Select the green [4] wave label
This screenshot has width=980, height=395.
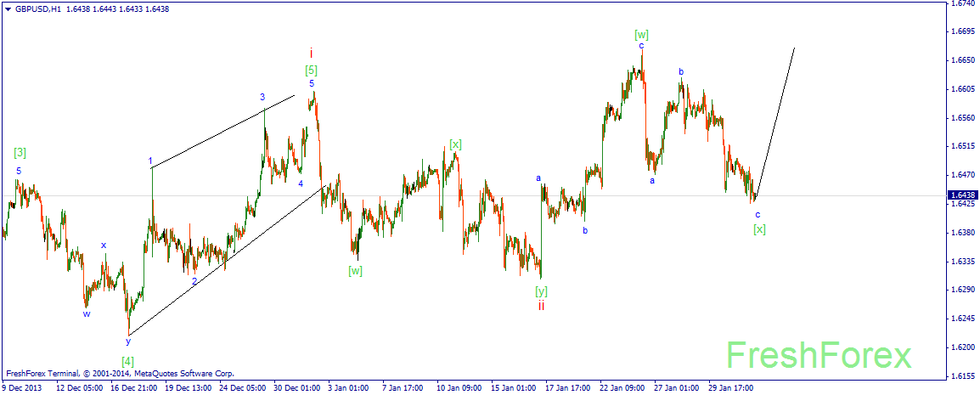(127, 361)
